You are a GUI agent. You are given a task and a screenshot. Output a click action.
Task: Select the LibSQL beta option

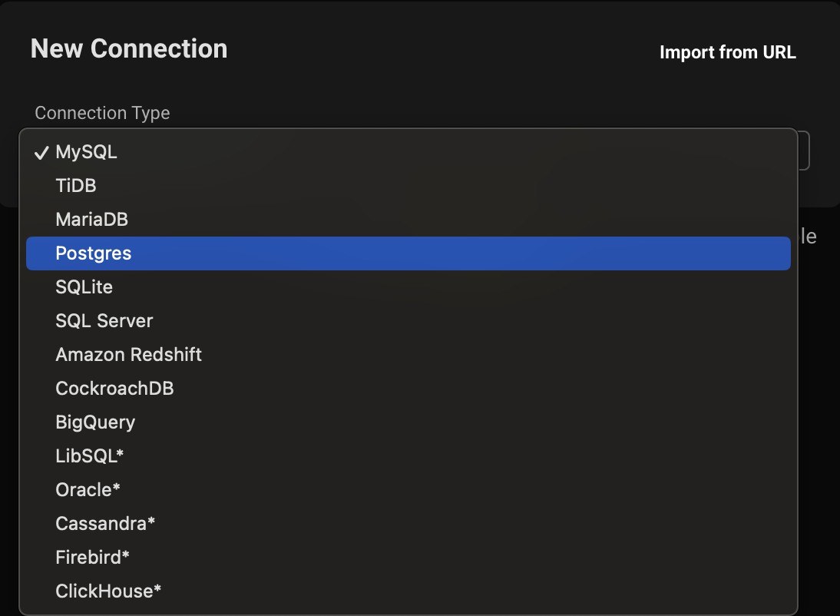88,455
